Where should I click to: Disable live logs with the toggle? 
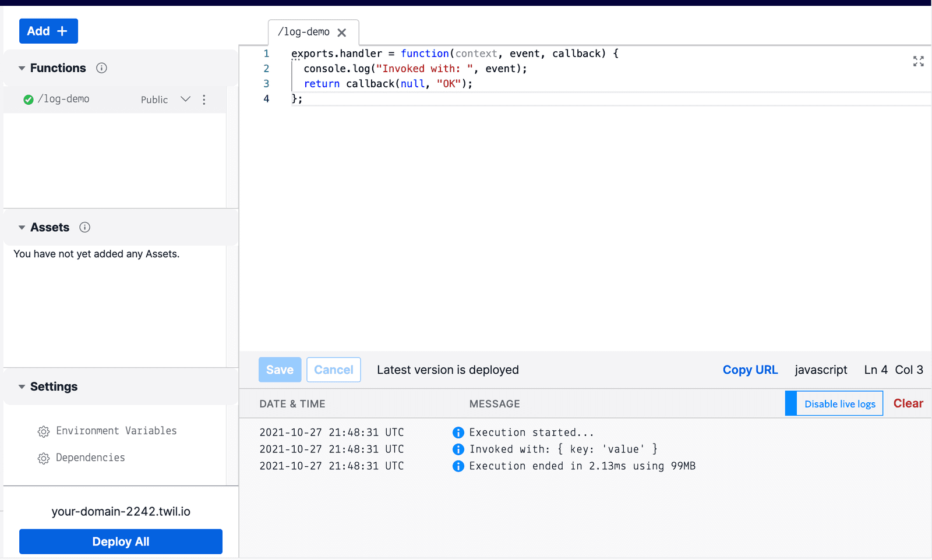(839, 403)
